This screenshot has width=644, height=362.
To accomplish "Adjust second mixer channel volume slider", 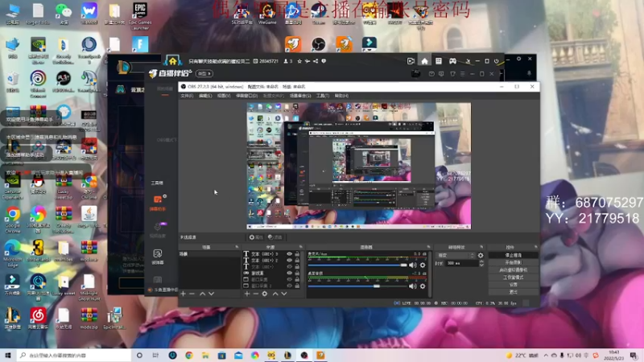I will (357, 286).
